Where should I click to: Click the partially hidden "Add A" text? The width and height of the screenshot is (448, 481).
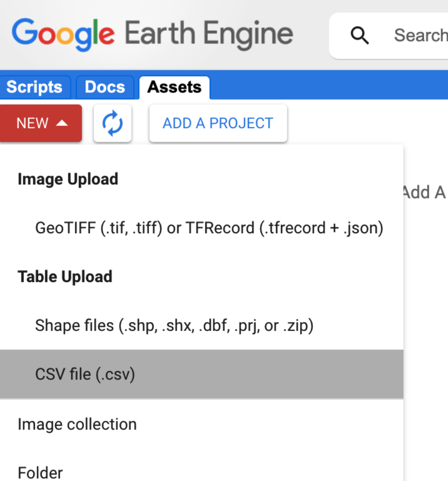(425, 192)
